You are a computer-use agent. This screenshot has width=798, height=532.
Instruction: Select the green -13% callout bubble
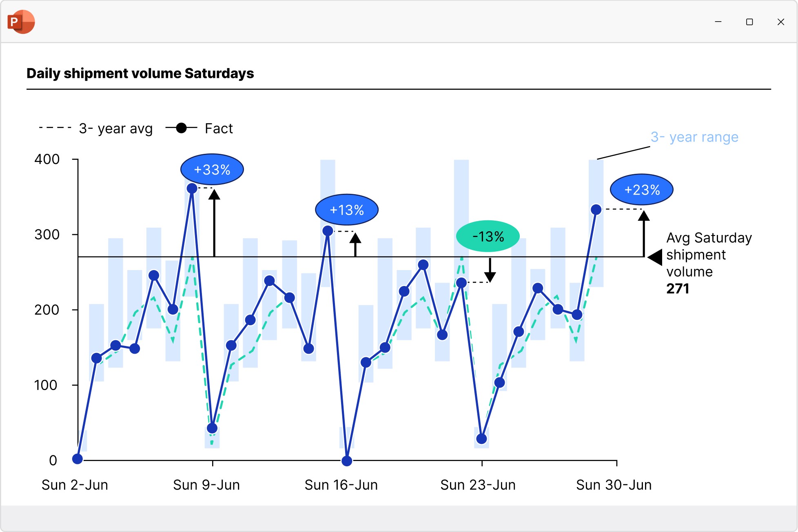(488, 236)
